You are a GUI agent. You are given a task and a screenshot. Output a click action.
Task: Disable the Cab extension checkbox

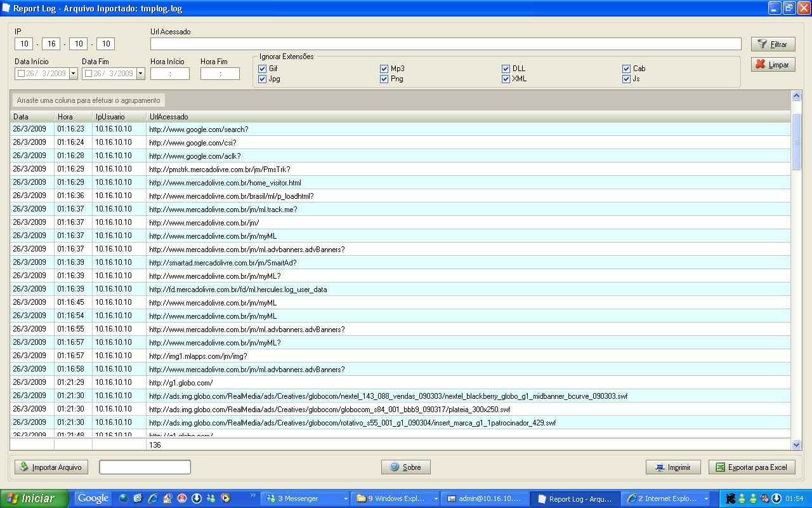[x=626, y=69]
